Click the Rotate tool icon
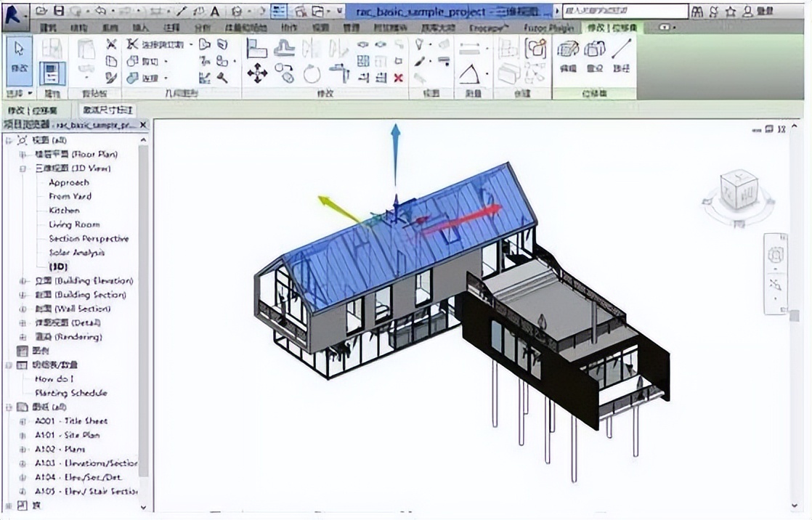 point(312,74)
